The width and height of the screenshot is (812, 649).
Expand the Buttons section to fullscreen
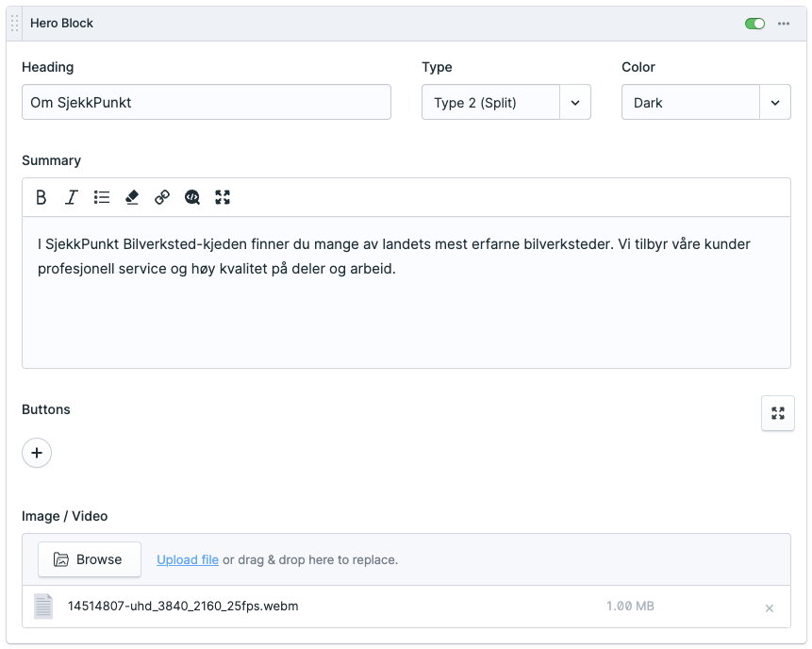pyautogui.click(x=777, y=413)
